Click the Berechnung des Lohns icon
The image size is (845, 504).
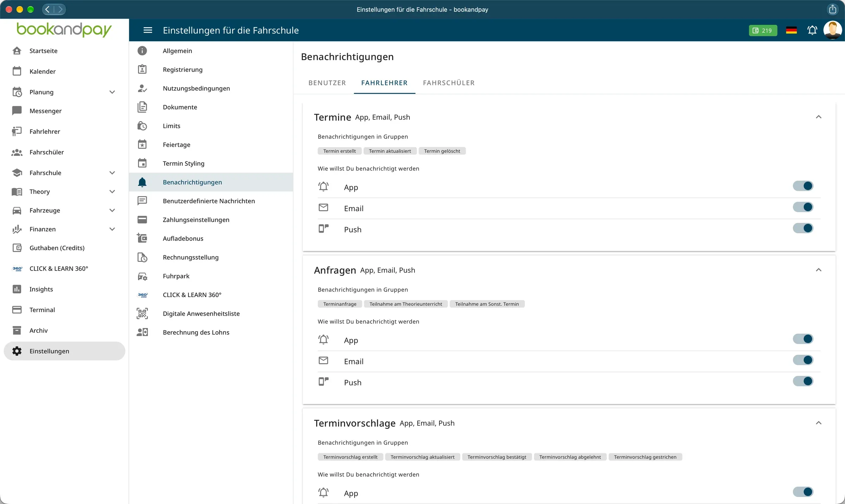[x=142, y=332]
